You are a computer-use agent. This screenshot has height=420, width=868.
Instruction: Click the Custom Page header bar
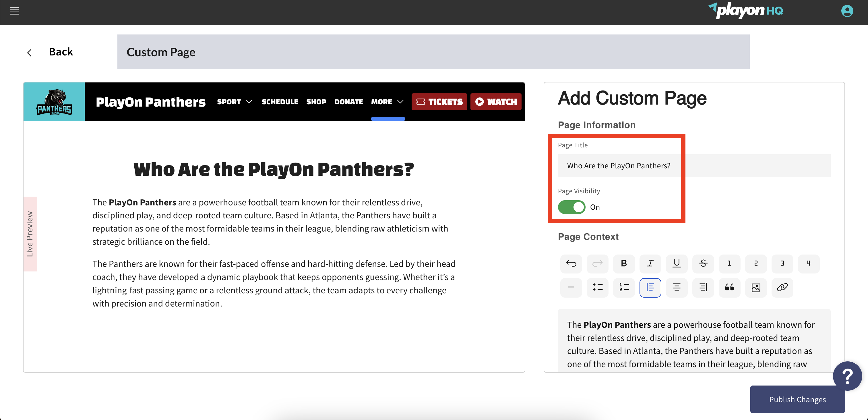click(x=433, y=52)
